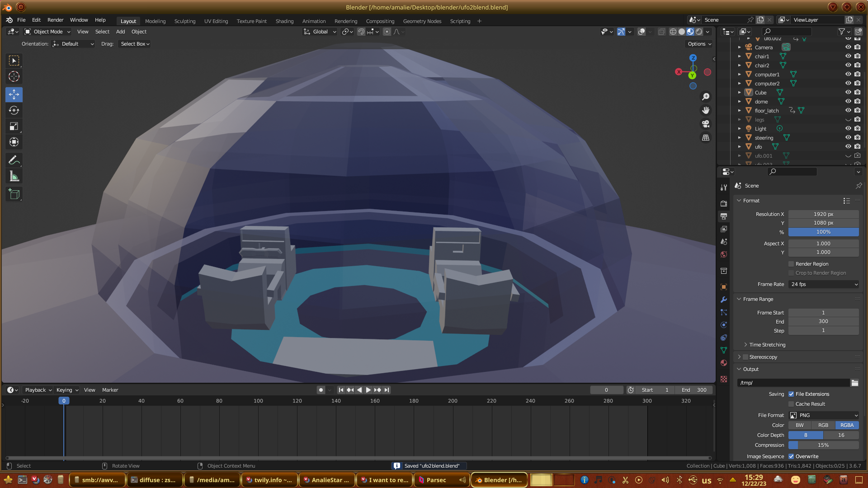Activate the Rotate tool

point(14,110)
